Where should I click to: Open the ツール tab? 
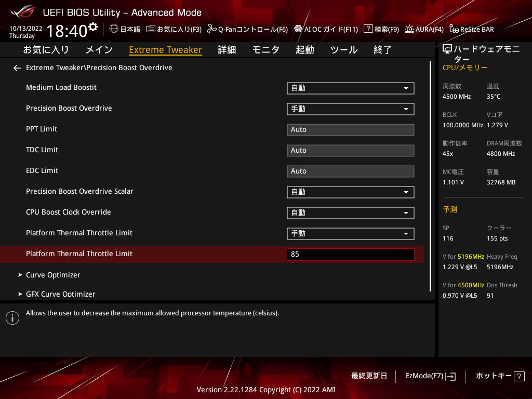(x=344, y=50)
